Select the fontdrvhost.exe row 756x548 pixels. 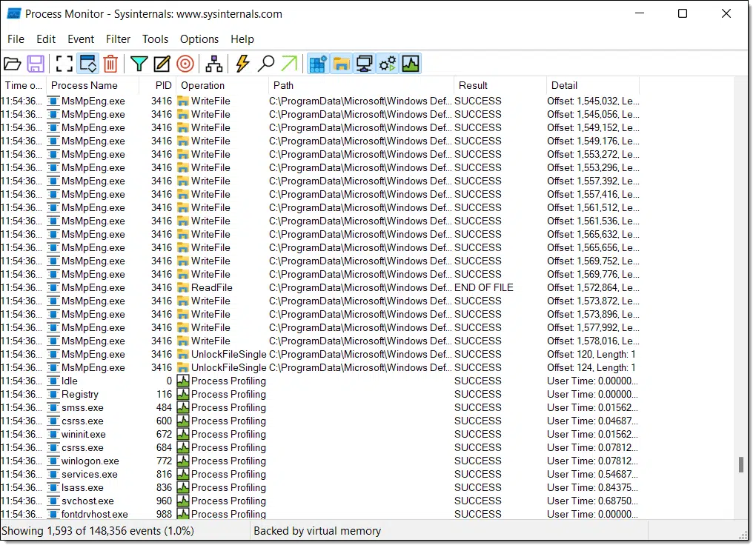point(320,514)
